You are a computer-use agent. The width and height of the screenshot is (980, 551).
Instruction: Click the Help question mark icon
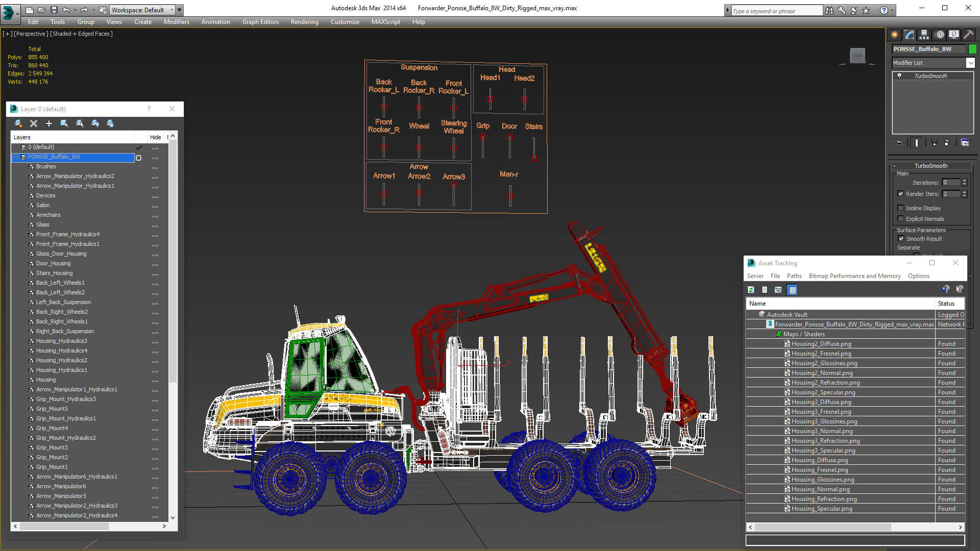884,10
